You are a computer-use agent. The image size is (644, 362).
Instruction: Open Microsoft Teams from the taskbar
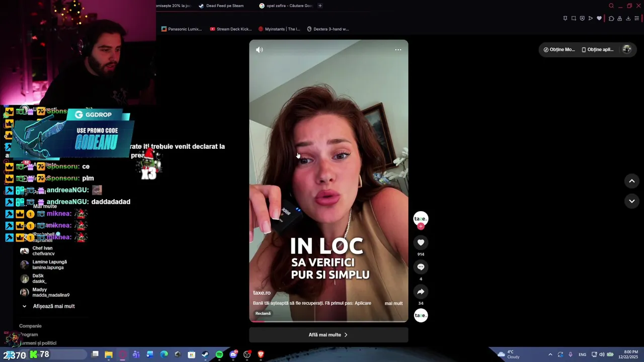[x=136, y=354]
